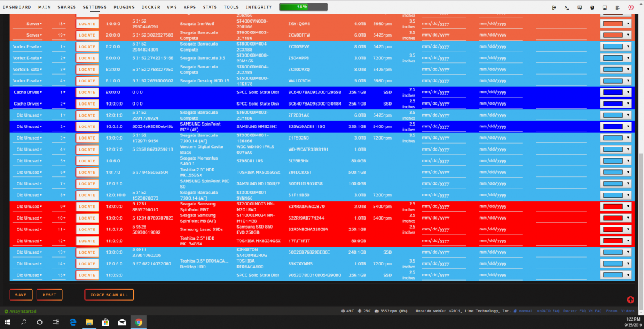This screenshot has height=329, width=644.
Task: Click serial WD-WCATR3393191 cell
Action: pos(308,149)
